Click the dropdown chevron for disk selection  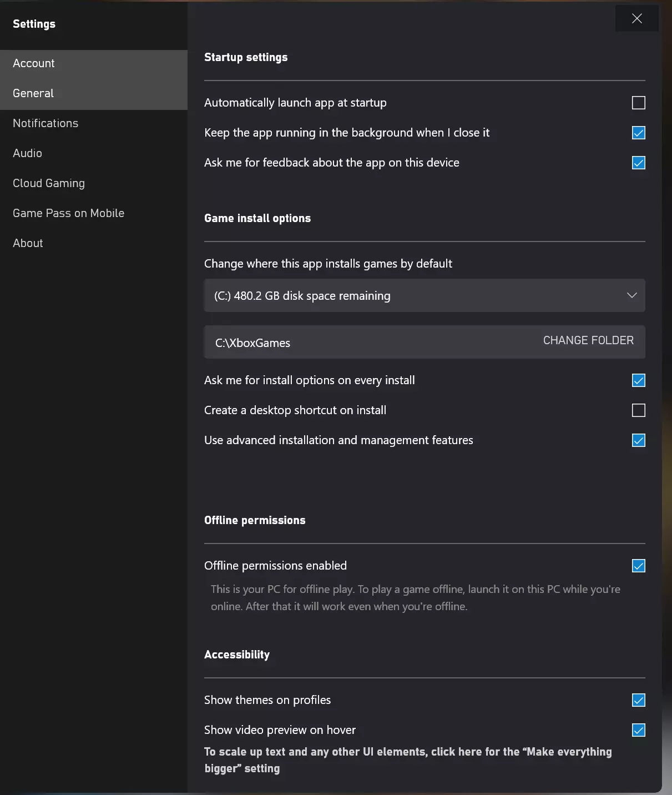(631, 295)
